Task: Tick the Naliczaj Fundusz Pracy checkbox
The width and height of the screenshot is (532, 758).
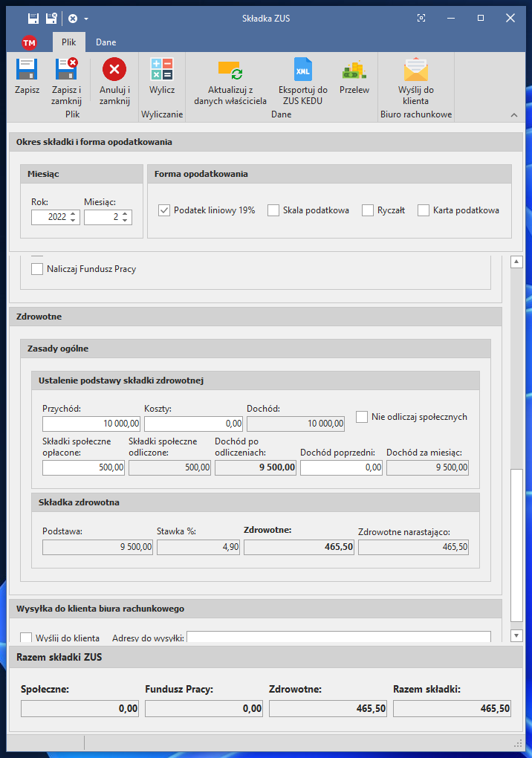Action: 37,269
